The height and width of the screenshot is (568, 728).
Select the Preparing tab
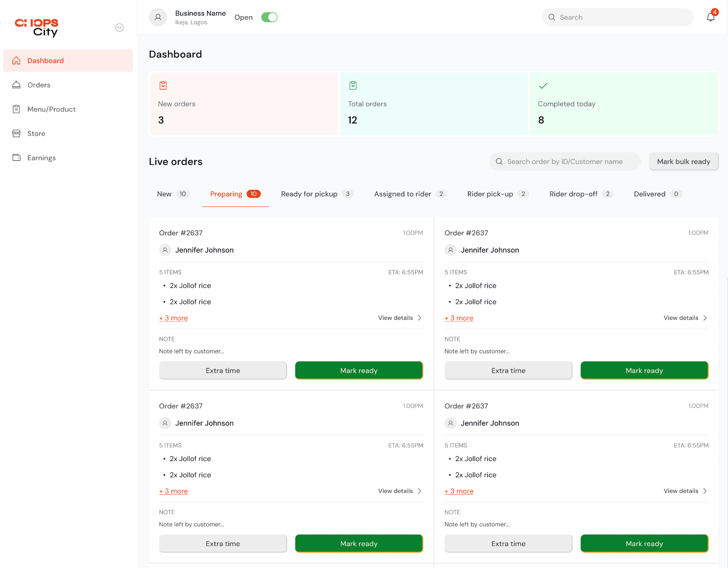pyautogui.click(x=235, y=194)
